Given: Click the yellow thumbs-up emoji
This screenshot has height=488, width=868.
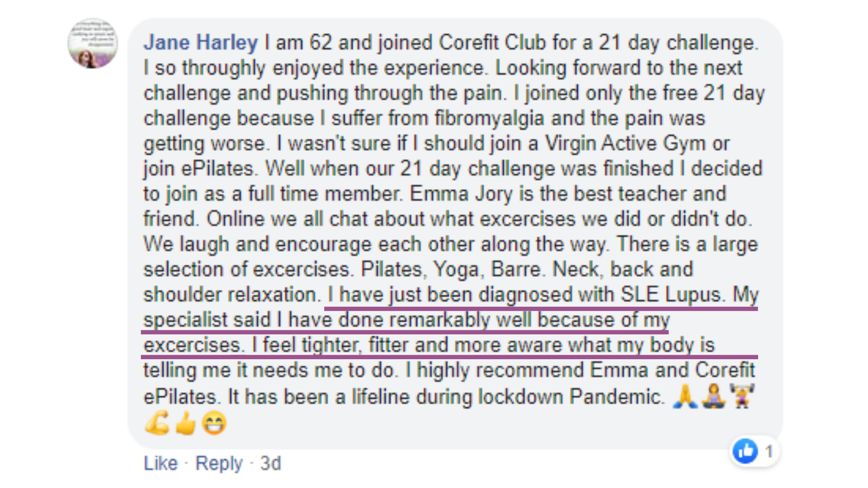Looking at the screenshot, I should coord(186,423).
